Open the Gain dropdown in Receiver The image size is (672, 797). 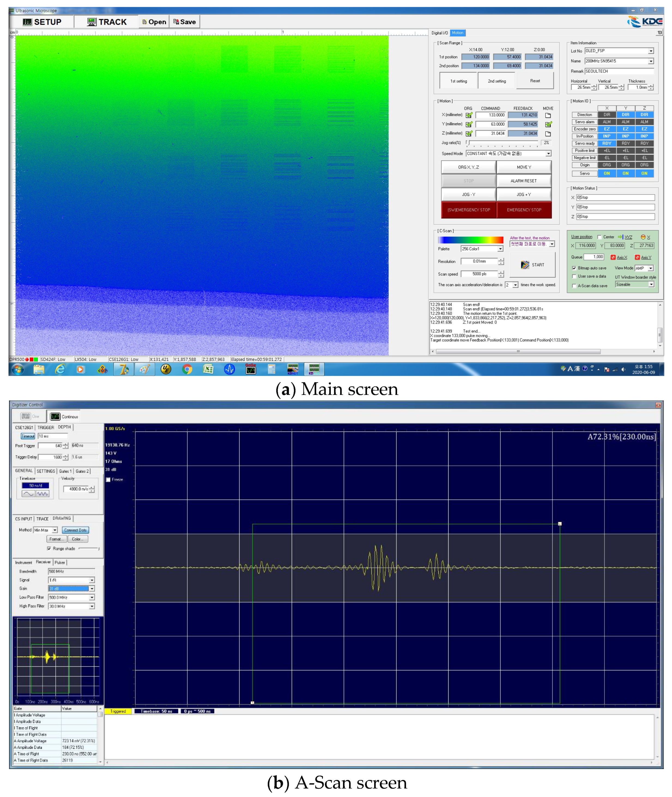[92, 588]
